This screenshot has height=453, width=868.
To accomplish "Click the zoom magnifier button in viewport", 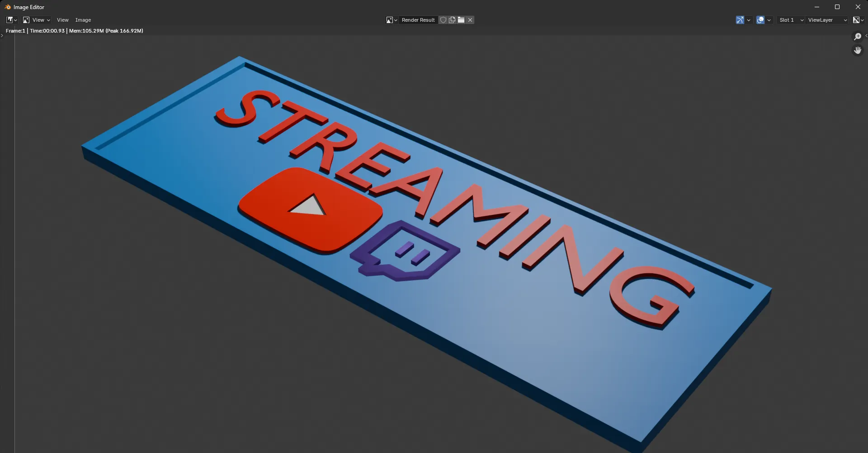I will (857, 37).
